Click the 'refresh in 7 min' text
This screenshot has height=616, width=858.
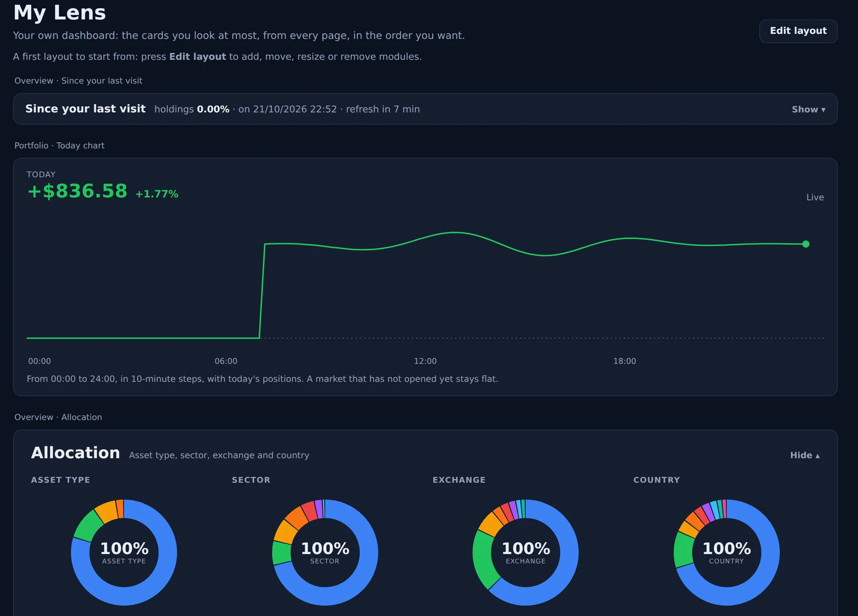click(x=383, y=109)
